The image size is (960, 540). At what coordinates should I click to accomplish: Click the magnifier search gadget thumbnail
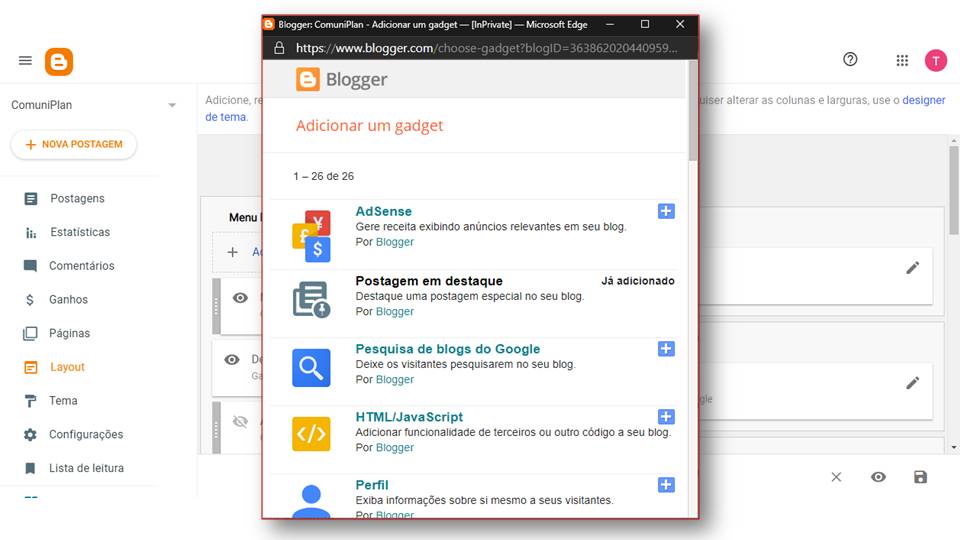pos(311,368)
